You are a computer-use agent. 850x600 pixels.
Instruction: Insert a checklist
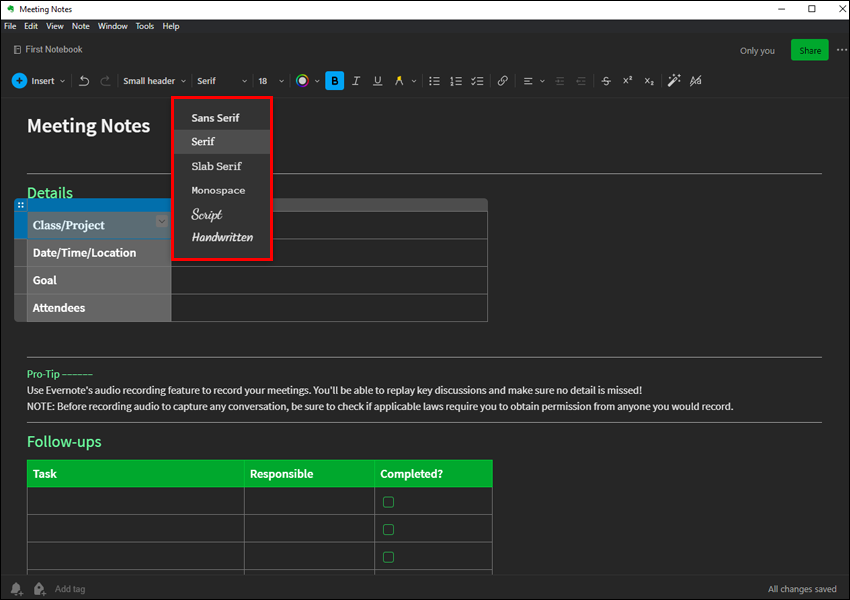point(477,81)
